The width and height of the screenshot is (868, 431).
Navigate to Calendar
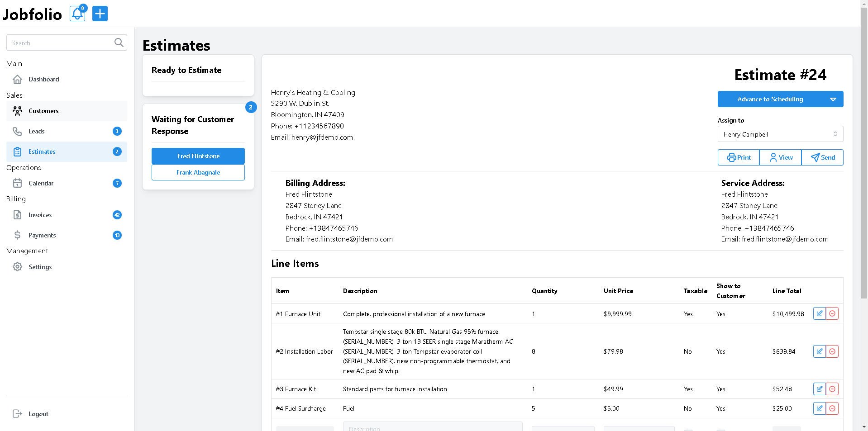coord(41,183)
